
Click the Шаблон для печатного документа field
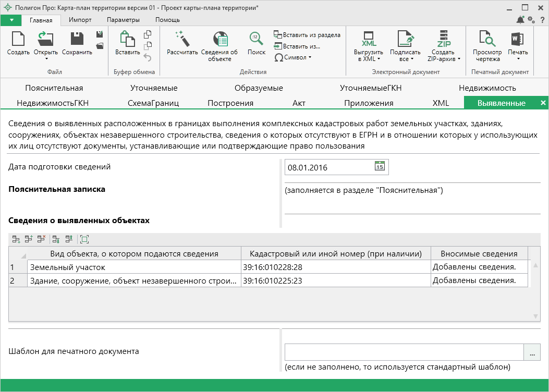[404, 352]
